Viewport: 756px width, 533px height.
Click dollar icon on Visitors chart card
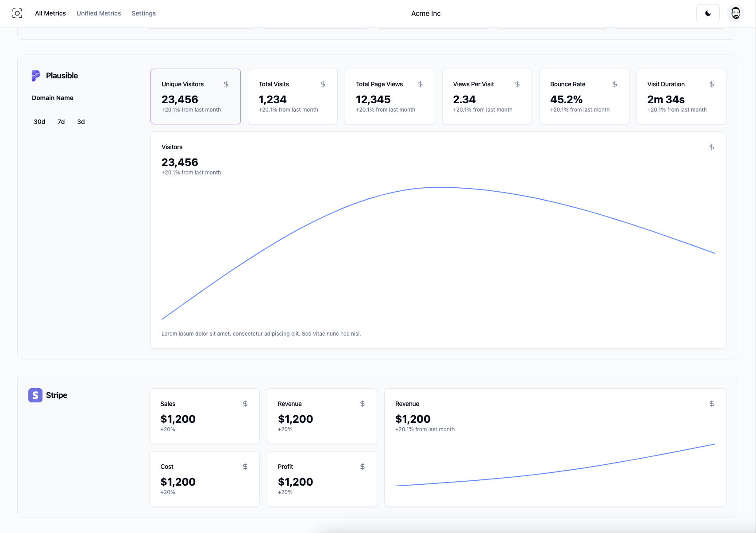(x=712, y=147)
